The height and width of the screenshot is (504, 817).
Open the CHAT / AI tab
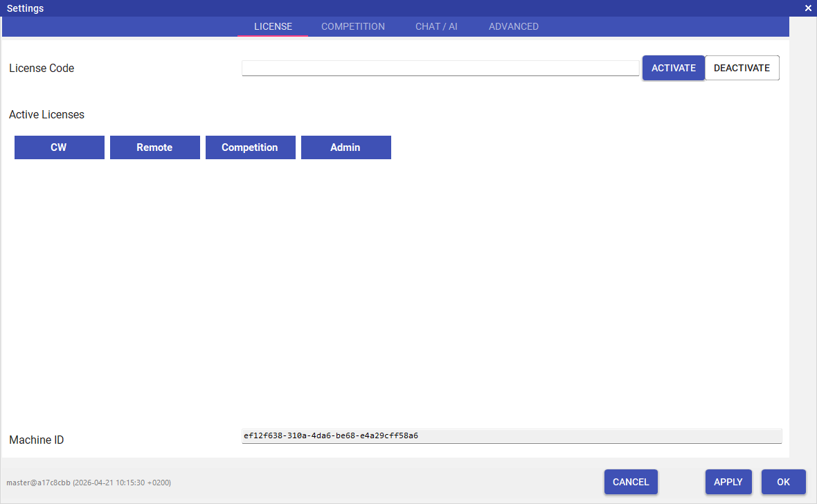coord(436,26)
